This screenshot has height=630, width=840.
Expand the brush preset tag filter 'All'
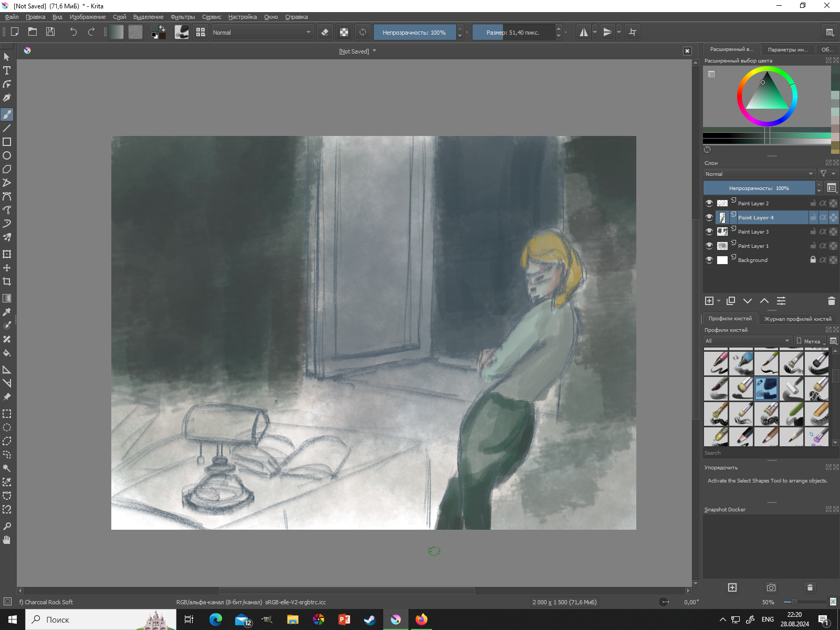point(747,341)
